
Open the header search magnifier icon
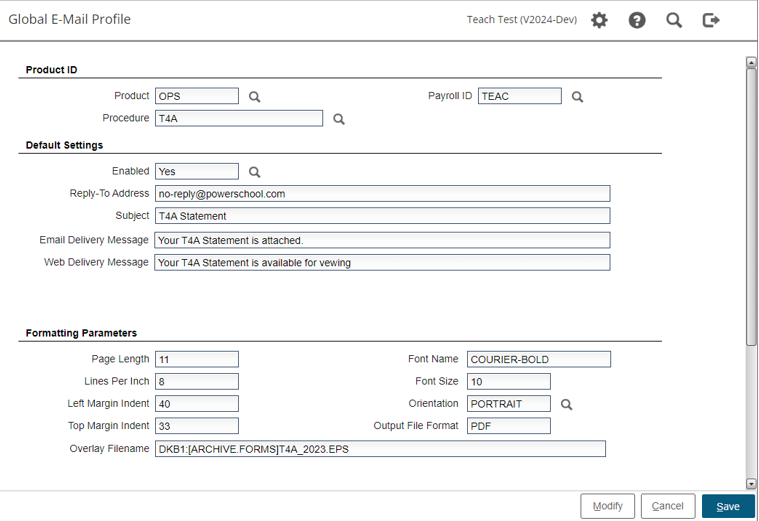[x=674, y=20]
